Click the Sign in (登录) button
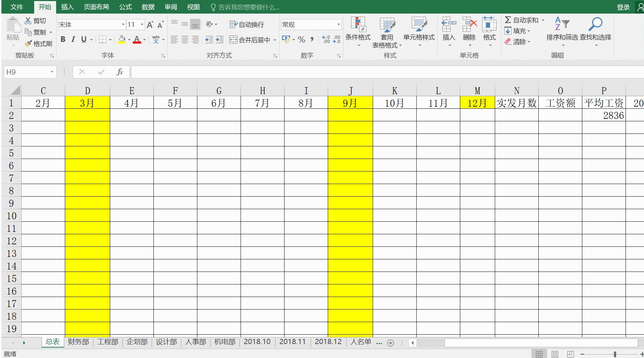Viewport: 644px width, 358px height. click(623, 7)
